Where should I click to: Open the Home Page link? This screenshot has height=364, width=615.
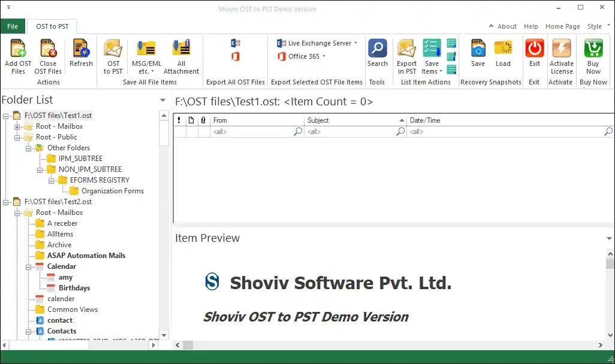(x=562, y=26)
